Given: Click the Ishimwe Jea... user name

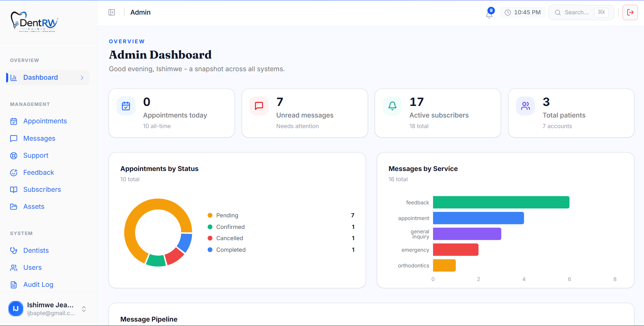Looking at the screenshot, I should pos(50,305).
